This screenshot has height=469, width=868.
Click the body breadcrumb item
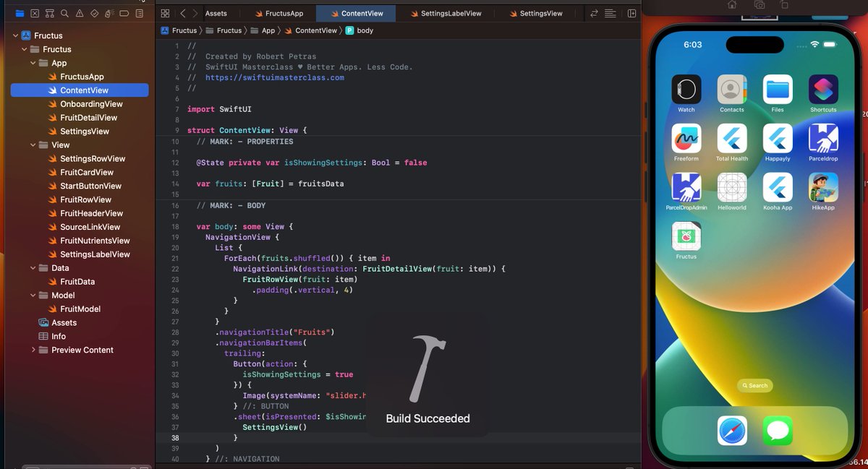359,30
